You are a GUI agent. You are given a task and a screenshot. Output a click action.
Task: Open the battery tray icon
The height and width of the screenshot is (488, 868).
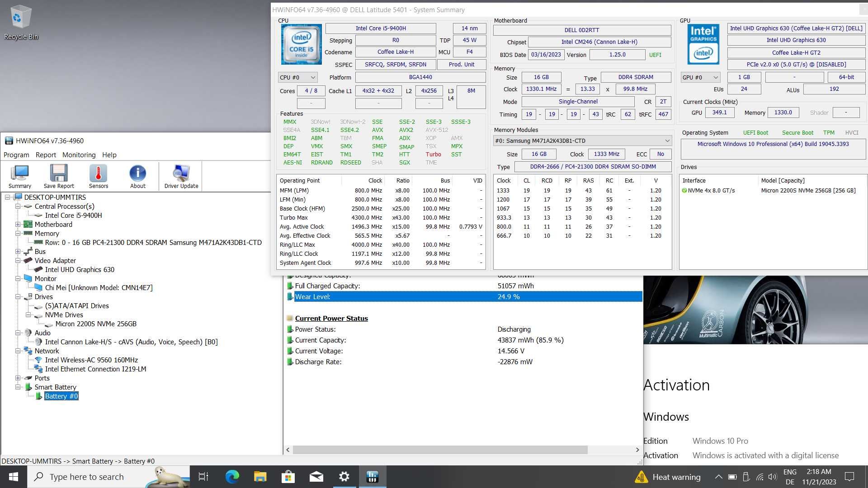tap(732, 477)
